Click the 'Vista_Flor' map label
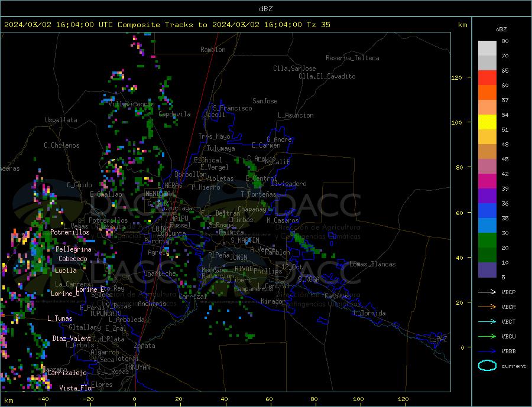Image resolution: width=532 pixels, height=407 pixels. pos(77,388)
